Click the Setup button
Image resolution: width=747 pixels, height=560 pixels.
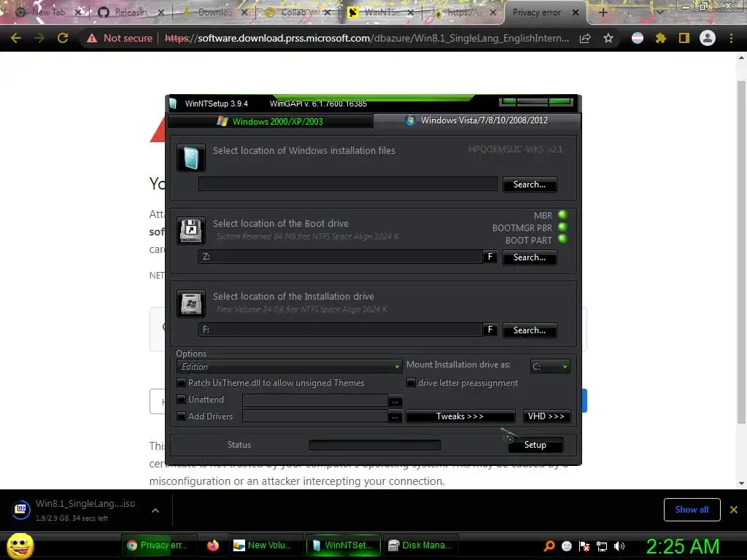pos(535,445)
